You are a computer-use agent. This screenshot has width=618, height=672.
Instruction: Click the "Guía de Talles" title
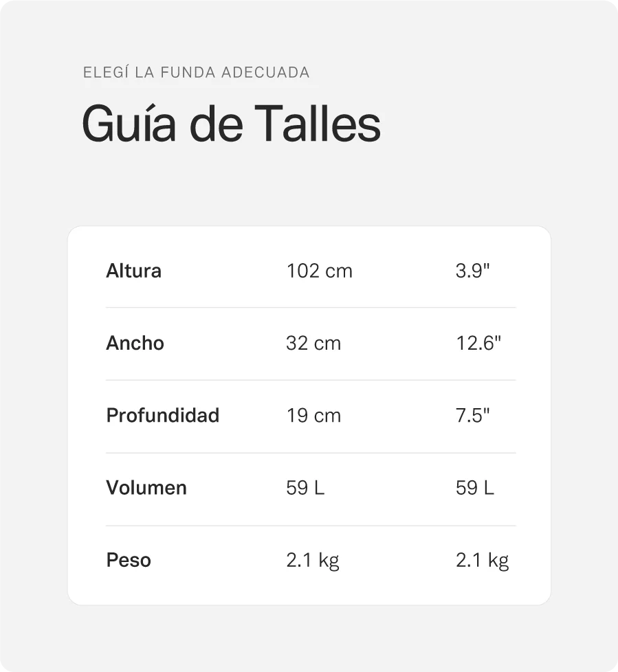point(231,124)
